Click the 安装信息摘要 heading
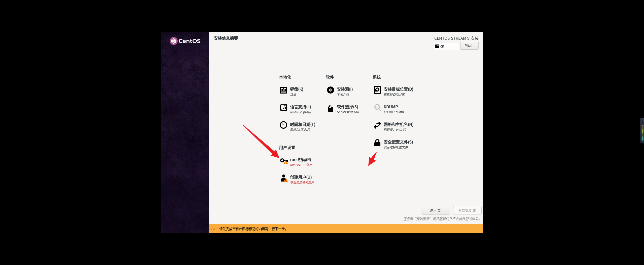 tap(226, 38)
